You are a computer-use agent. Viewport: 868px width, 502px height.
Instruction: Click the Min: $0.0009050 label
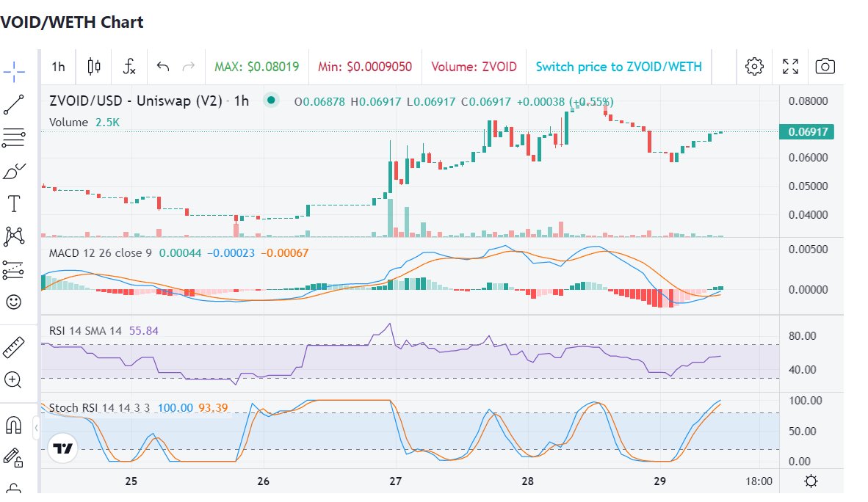[365, 67]
